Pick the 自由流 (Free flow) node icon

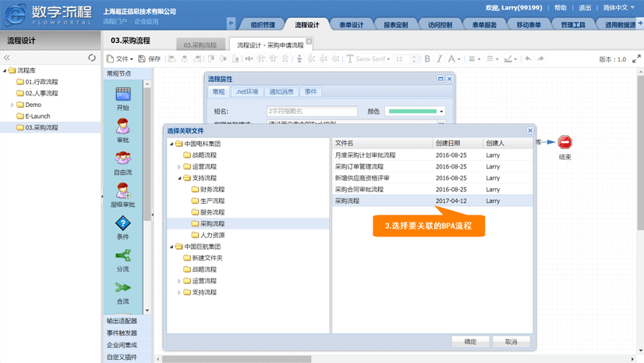tap(122, 158)
